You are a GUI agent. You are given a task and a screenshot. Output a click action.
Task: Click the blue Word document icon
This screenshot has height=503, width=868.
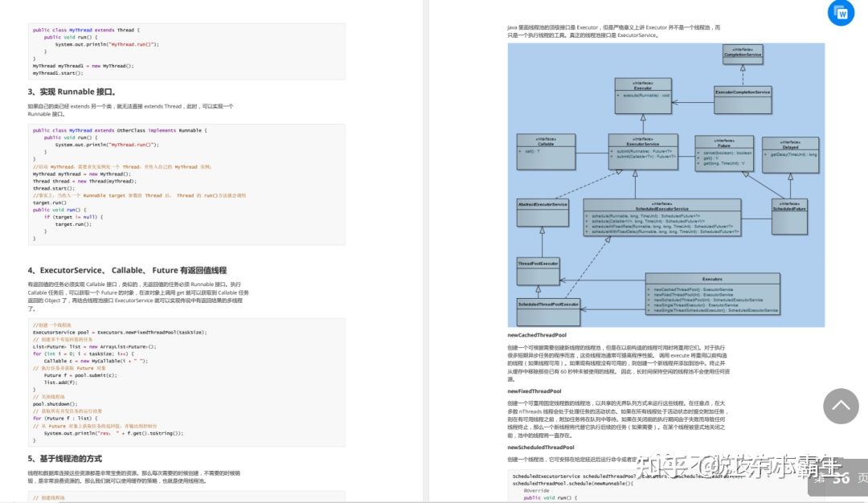841,14
